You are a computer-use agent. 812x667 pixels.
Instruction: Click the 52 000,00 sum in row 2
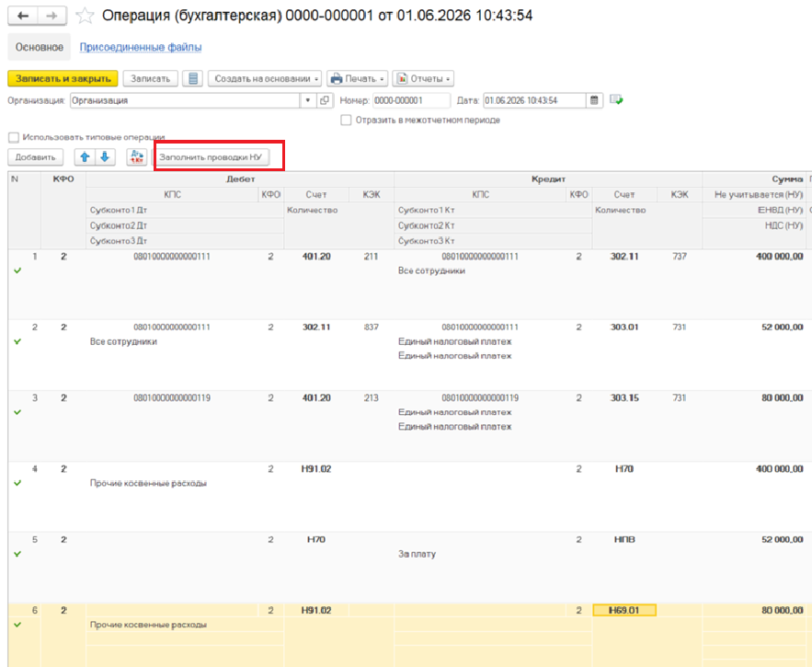pos(783,328)
